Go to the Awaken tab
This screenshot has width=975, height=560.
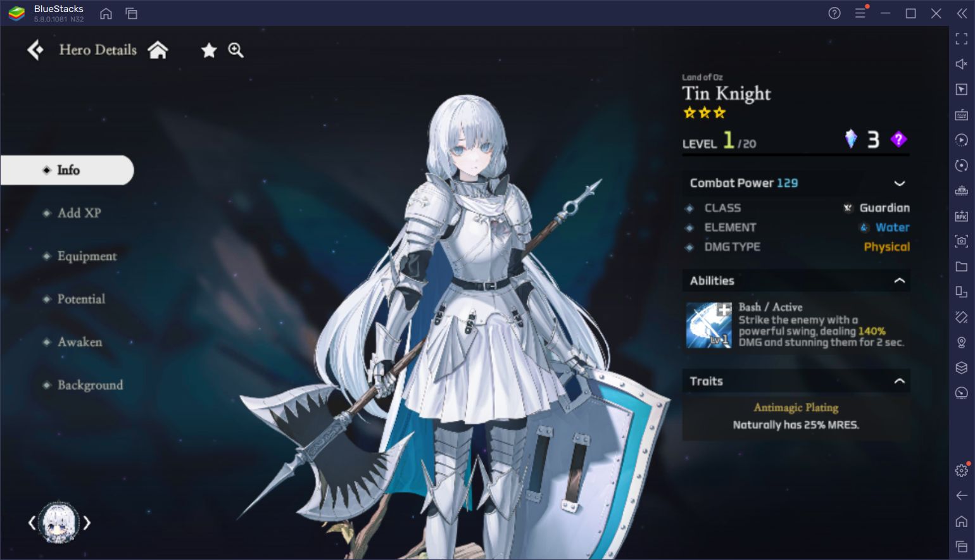[80, 342]
